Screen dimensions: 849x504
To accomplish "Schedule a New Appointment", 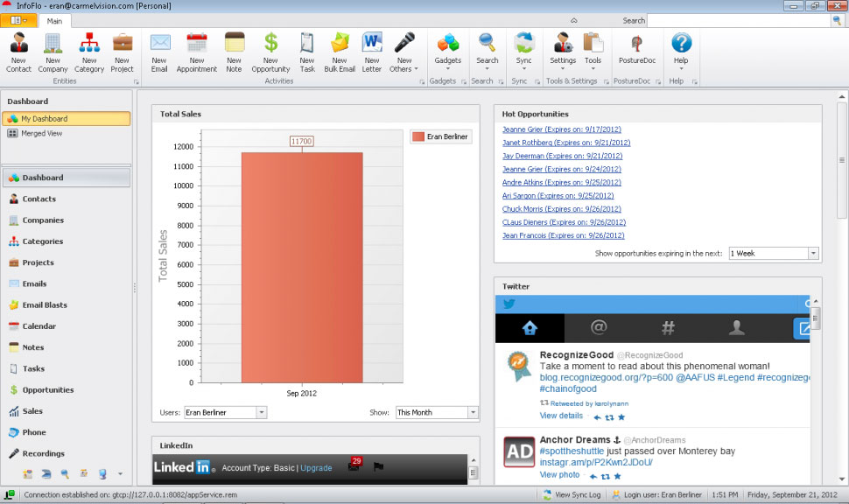I will tap(197, 52).
